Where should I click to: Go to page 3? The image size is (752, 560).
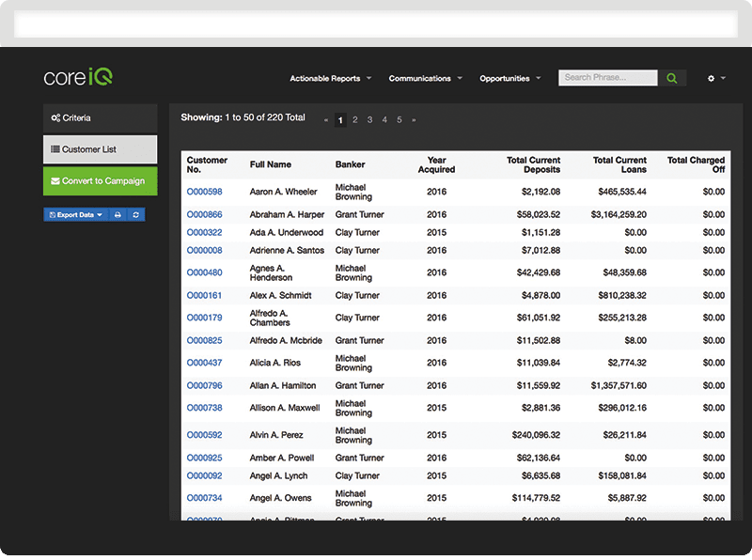[369, 120]
